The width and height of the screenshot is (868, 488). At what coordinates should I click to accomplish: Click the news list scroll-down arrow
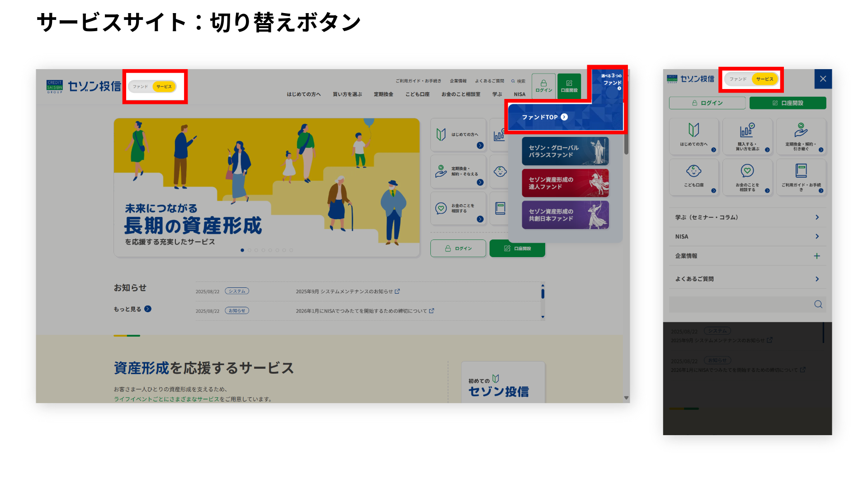pos(542,317)
